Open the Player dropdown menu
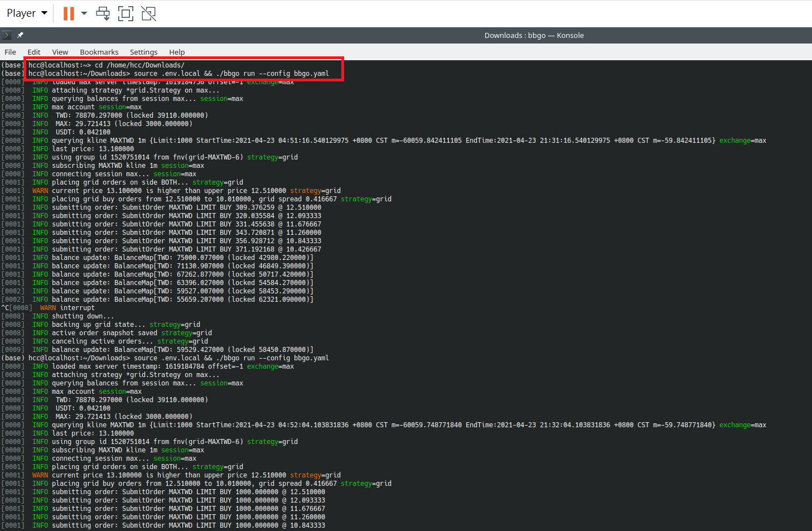This screenshot has width=812, height=531. click(x=27, y=13)
